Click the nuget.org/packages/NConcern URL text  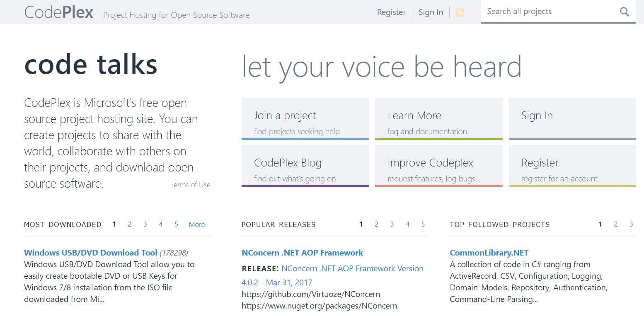coord(319,306)
